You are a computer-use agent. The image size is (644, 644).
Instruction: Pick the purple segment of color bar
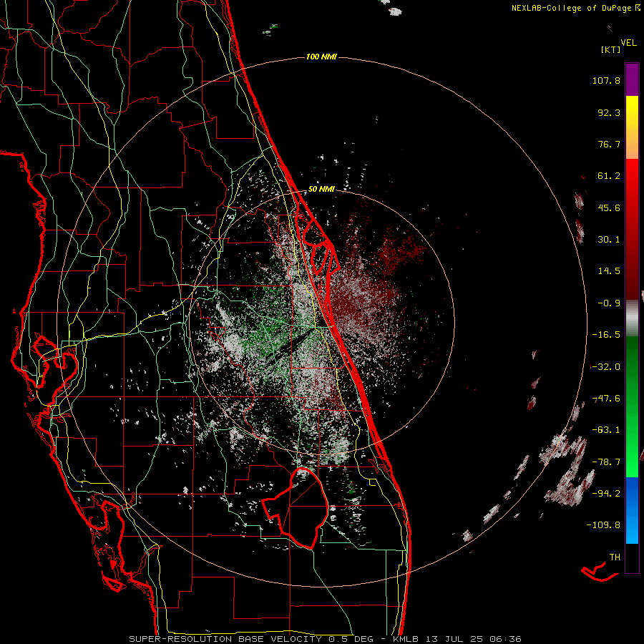pos(632,79)
